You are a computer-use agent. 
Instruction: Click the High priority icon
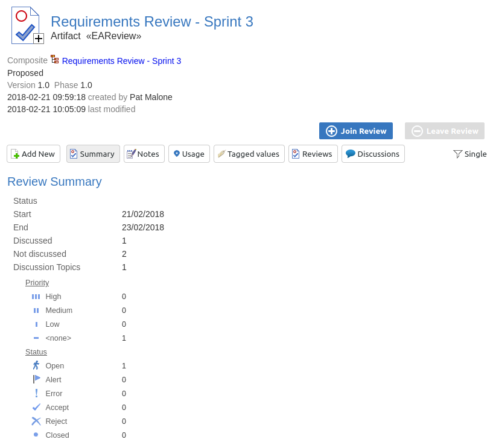point(36,297)
